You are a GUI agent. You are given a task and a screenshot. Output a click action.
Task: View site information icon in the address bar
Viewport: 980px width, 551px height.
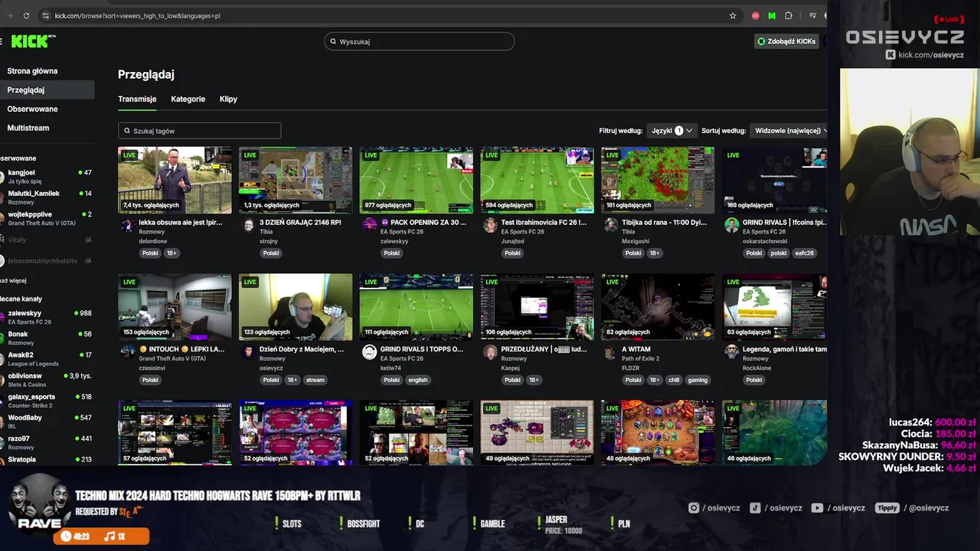tap(46, 15)
